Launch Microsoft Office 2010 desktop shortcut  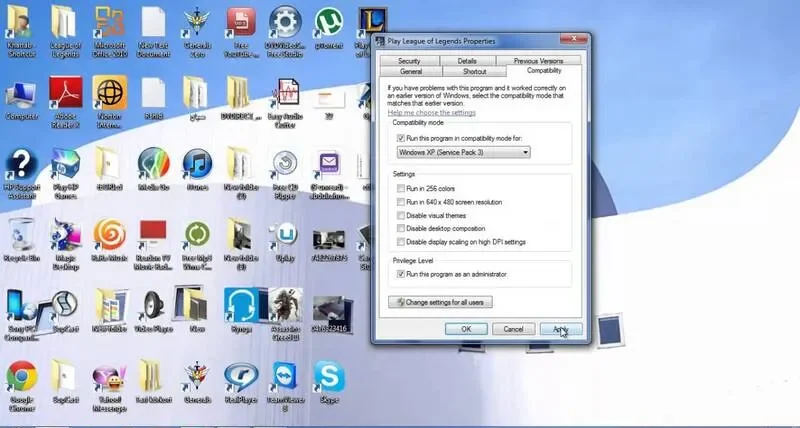click(x=109, y=23)
